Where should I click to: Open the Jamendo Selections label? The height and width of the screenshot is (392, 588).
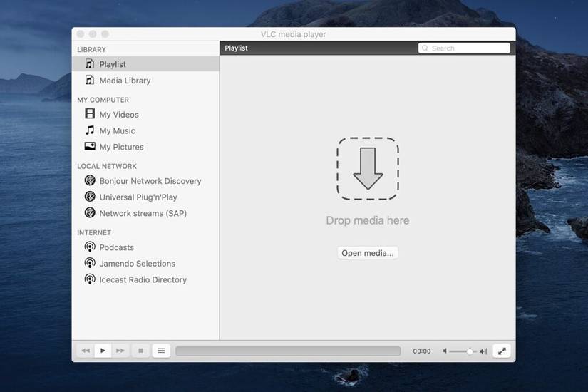point(138,264)
